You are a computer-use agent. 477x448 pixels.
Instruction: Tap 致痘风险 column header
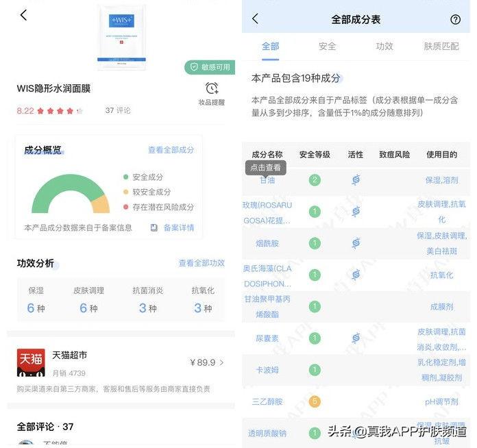(394, 155)
